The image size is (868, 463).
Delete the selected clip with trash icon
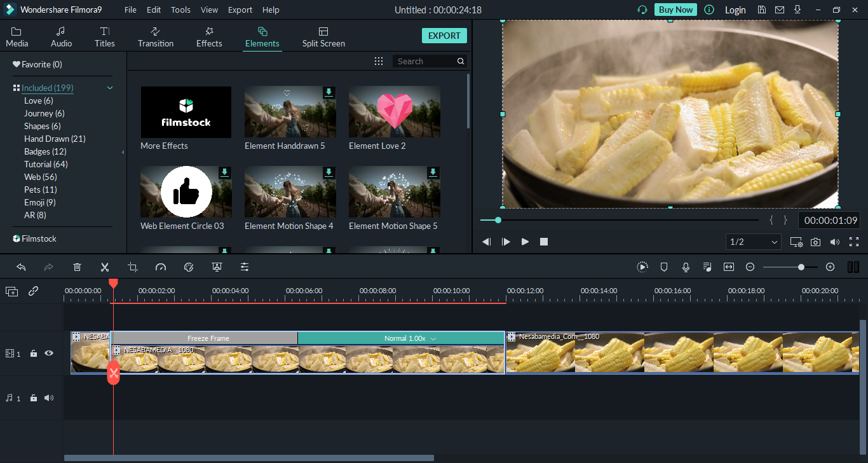[x=77, y=267]
